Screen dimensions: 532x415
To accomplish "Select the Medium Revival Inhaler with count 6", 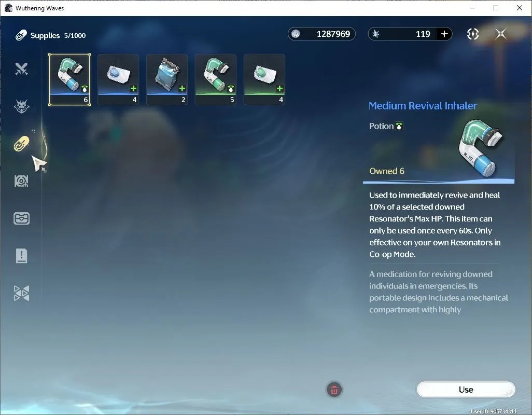I will click(69, 79).
